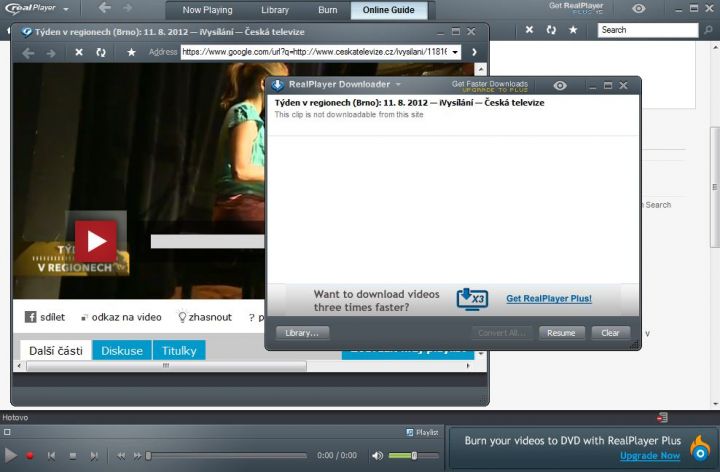The width and height of the screenshot is (720, 472).
Task: Bookmark the page with the popup's star icon
Action: pos(131,52)
